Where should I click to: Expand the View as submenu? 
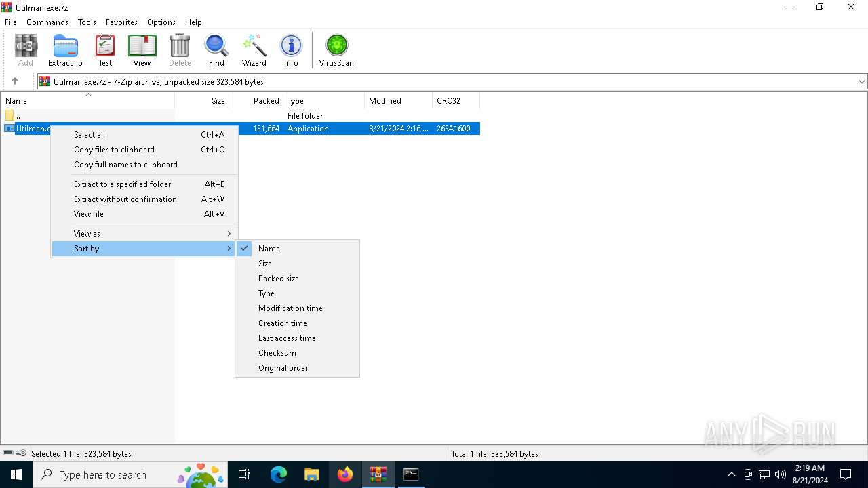tap(144, 234)
